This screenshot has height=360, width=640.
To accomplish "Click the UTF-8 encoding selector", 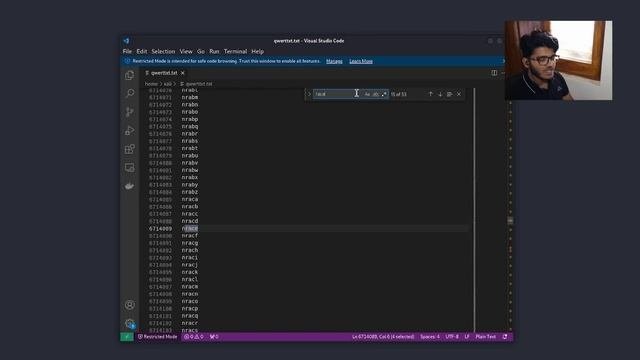I will click(x=452, y=337).
